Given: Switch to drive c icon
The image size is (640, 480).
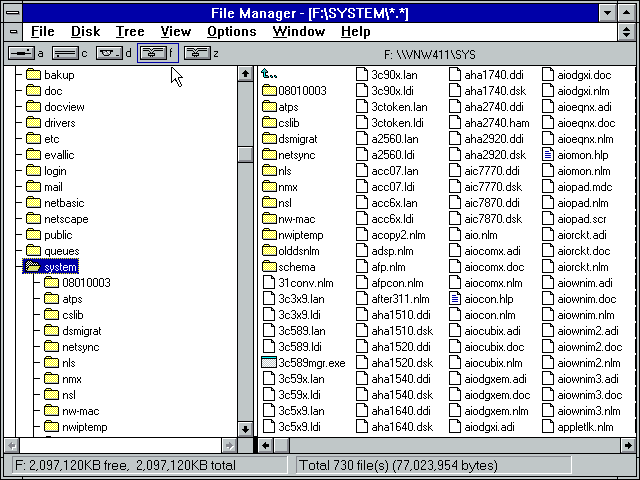Looking at the screenshot, I should 65,53.
